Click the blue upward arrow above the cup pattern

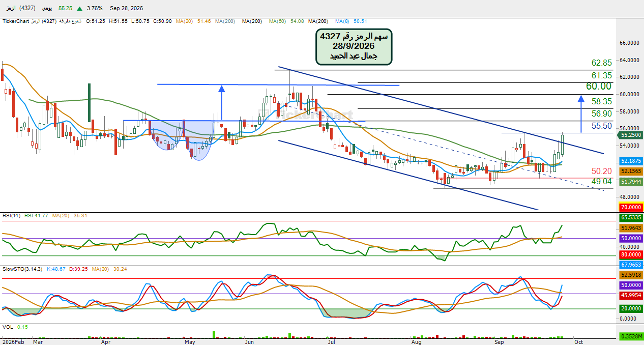[221, 103]
